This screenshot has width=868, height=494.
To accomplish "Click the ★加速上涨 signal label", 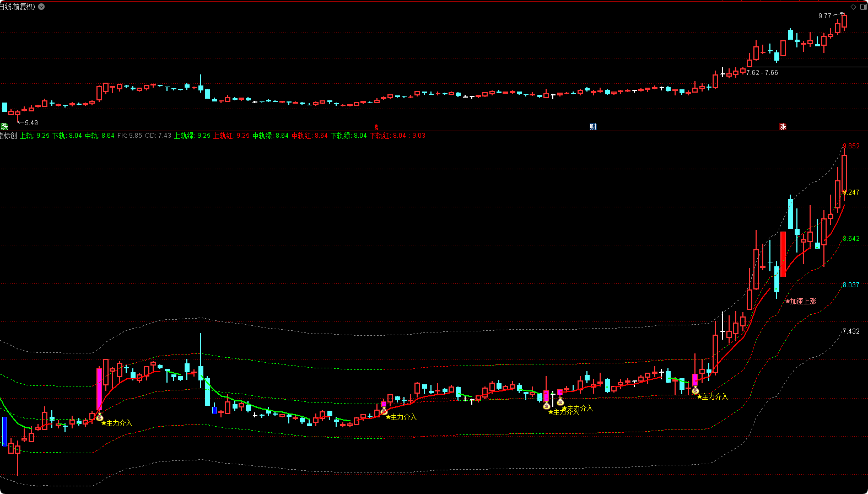I will pos(801,301).
